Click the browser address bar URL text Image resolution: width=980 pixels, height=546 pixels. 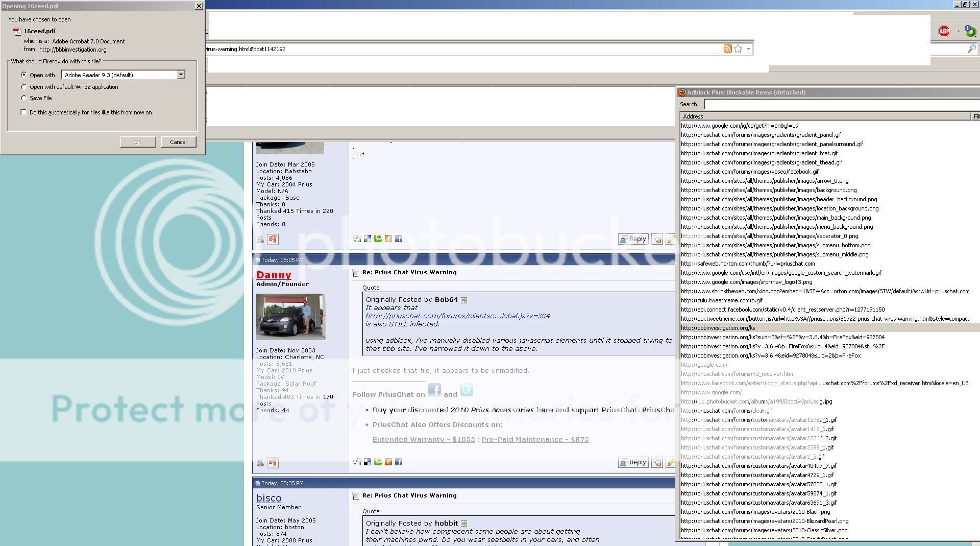247,49
